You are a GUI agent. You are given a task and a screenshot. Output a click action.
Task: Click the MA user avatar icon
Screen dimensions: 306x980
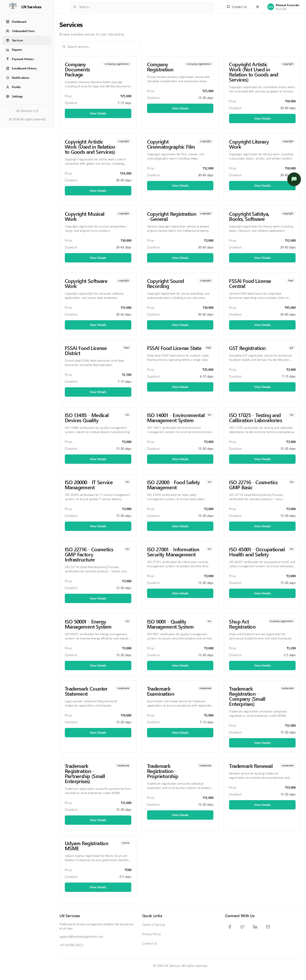coord(271,7)
